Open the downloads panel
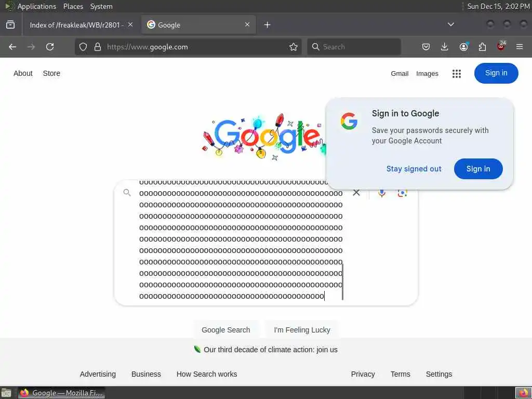The width and height of the screenshot is (532, 399). (445, 47)
